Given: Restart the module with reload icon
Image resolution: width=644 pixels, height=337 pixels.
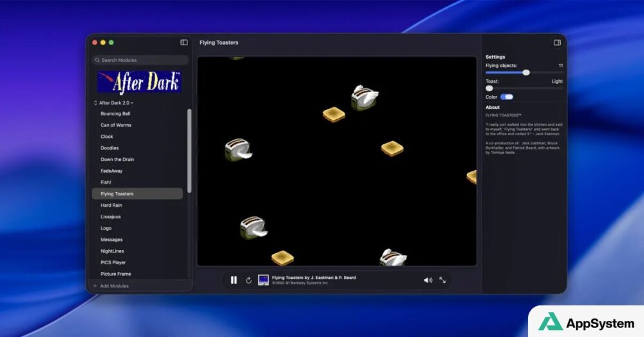Looking at the screenshot, I should [249, 280].
